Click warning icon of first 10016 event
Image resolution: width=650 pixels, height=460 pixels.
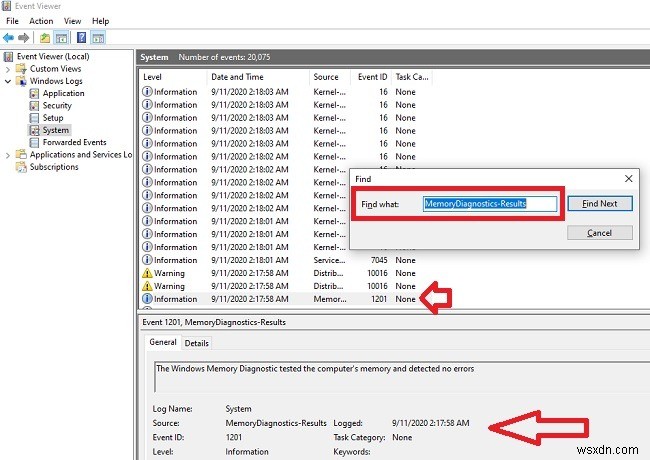click(147, 273)
